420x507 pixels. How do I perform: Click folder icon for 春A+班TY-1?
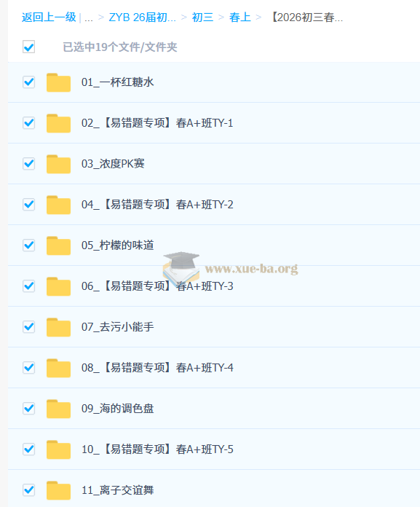(x=58, y=123)
